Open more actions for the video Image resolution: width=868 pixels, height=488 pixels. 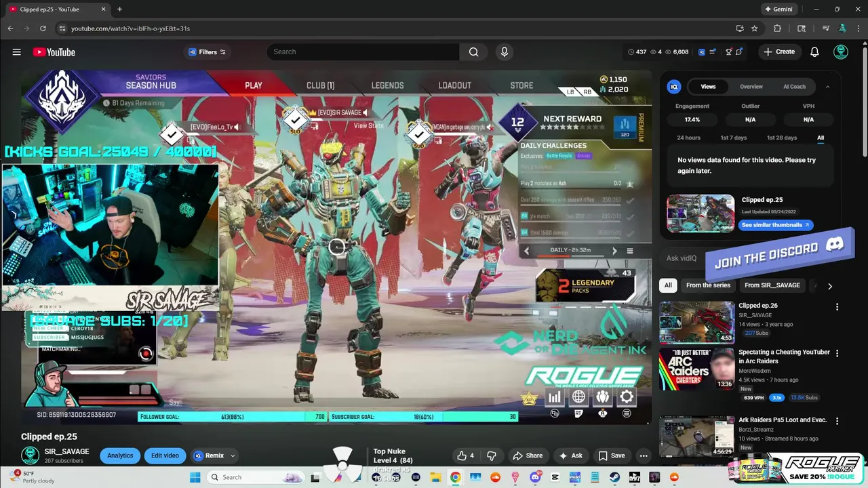coord(644,455)
